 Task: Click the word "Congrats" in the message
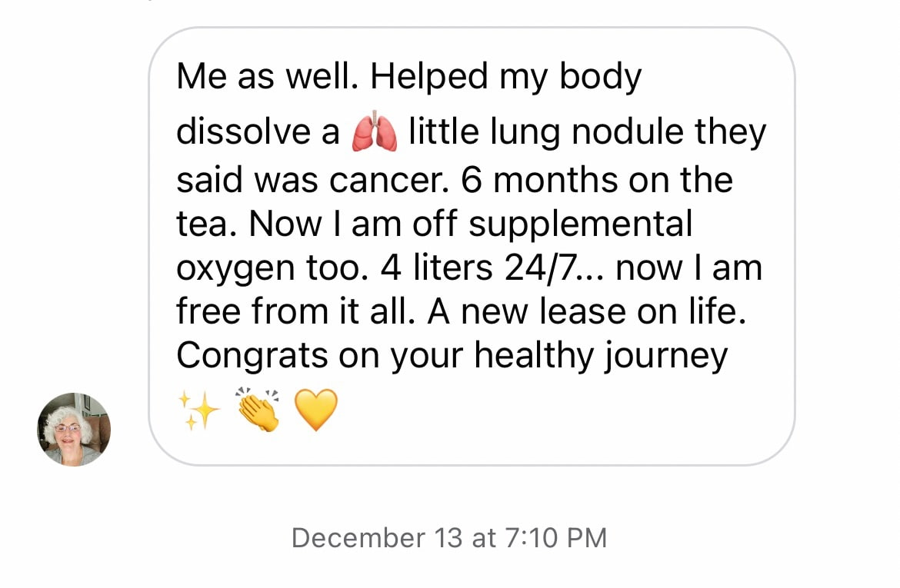252,356
